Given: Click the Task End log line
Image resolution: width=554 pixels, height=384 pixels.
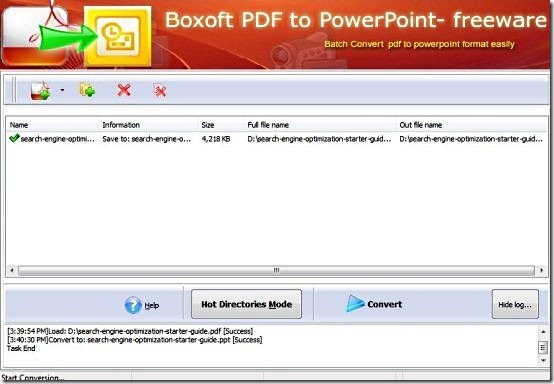Looking at the screenshot, I should 21,348.
